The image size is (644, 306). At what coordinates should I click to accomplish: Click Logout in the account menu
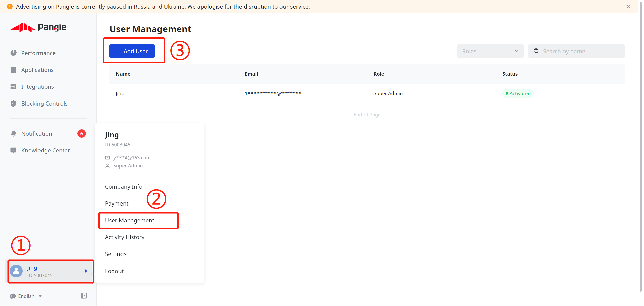114,271
